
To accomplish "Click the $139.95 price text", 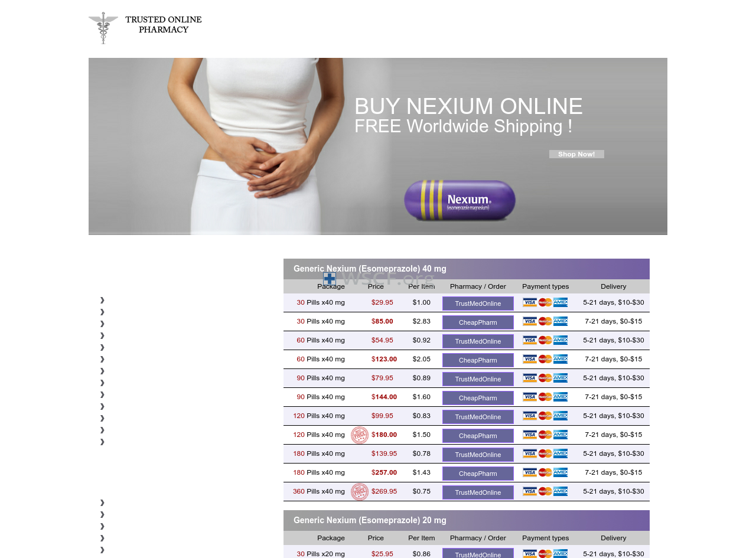I will 384,453.
